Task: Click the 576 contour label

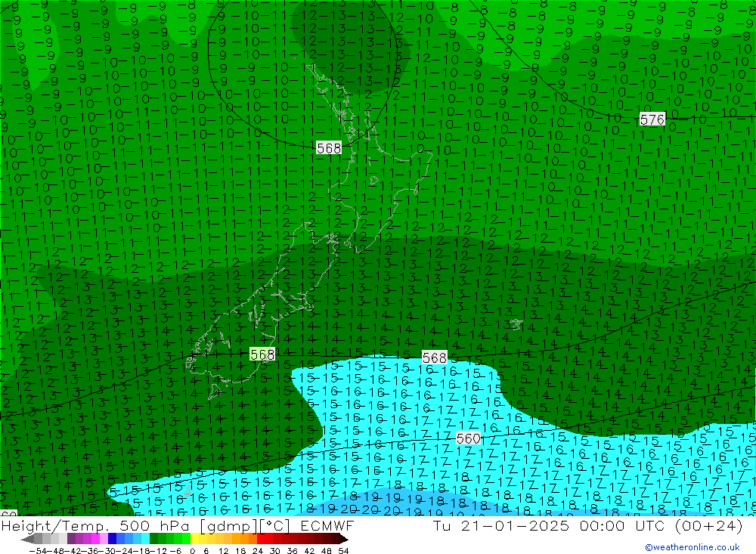Action: [x=652, y=119]
